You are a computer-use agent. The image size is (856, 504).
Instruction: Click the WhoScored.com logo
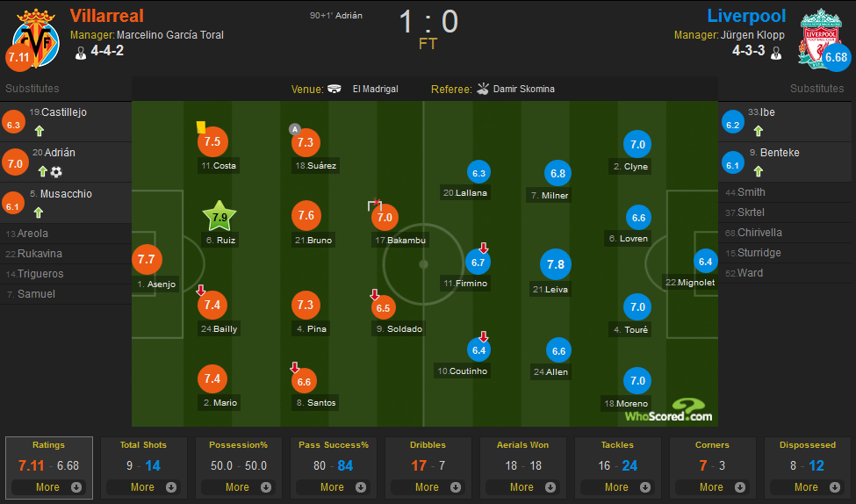669,411
